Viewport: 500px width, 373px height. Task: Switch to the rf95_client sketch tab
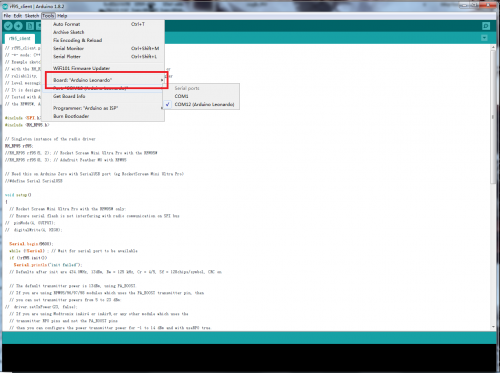click(x=20, y=38)
